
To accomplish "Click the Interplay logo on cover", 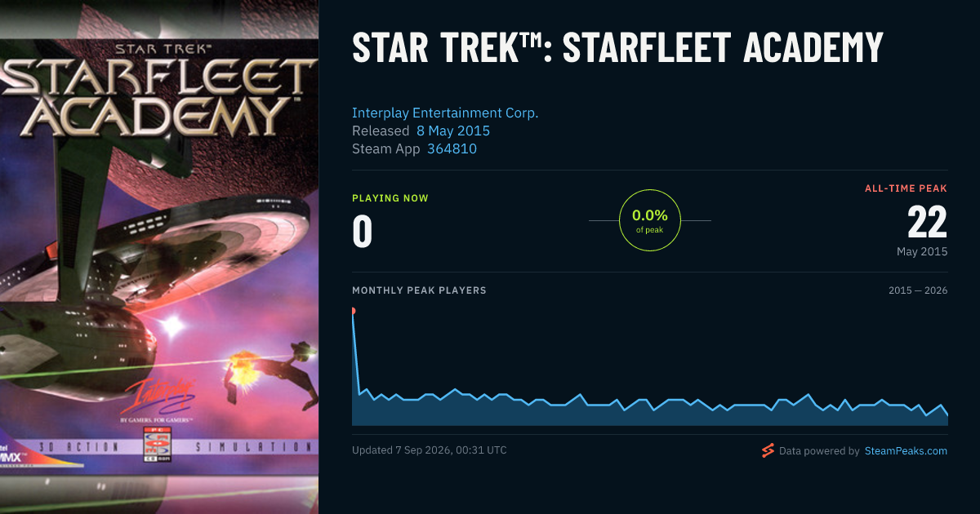I will (x=166, y=395).
